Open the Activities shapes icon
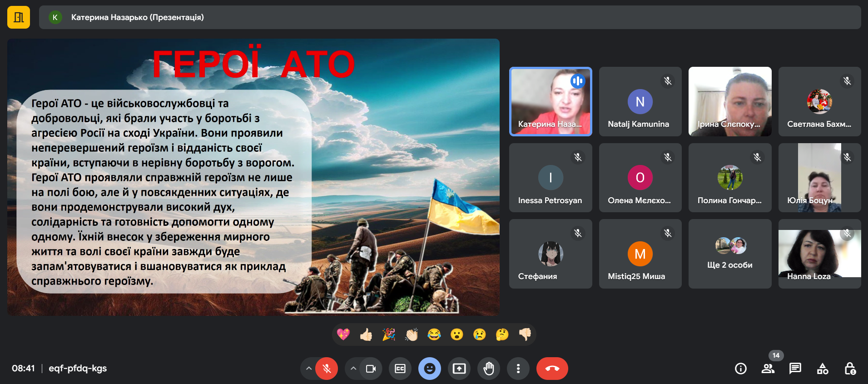 823,369
